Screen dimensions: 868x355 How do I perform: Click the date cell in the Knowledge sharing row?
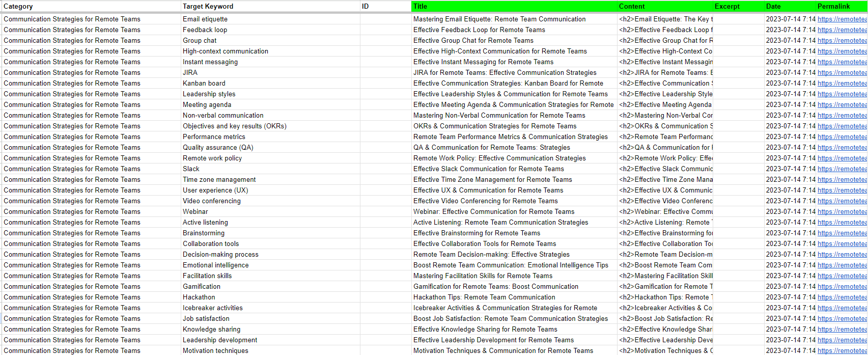790,330
